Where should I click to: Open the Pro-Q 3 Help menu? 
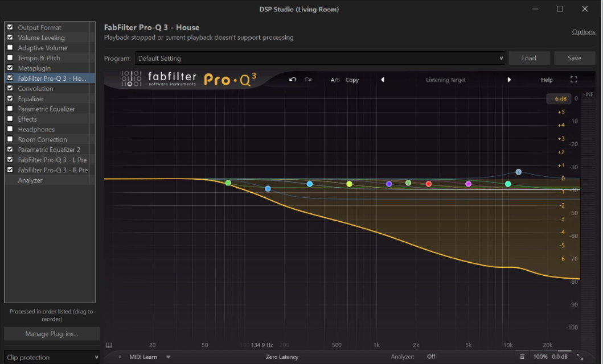547,80
